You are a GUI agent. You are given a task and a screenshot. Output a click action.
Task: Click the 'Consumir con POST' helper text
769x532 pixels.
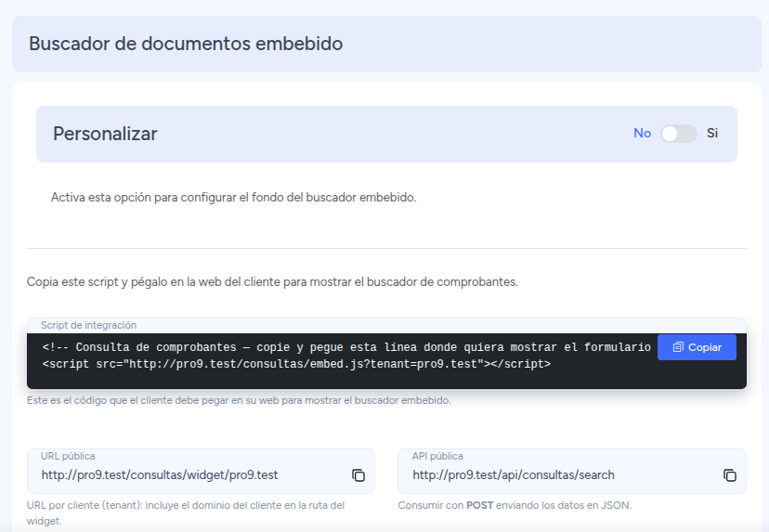pos(515,505)
